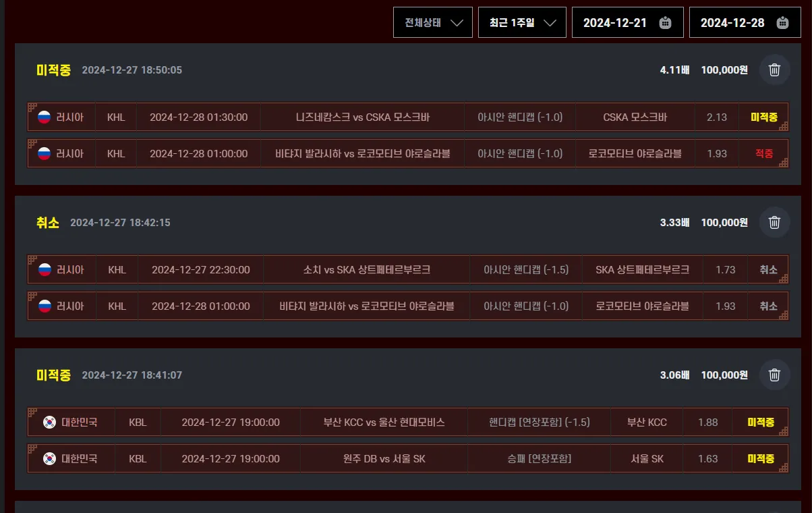This screenshot has height=513, width=812.
Task: Select the 니즈네캄스크 vs CSKA 모스크바 match
Action: click(x=363, y=117)
